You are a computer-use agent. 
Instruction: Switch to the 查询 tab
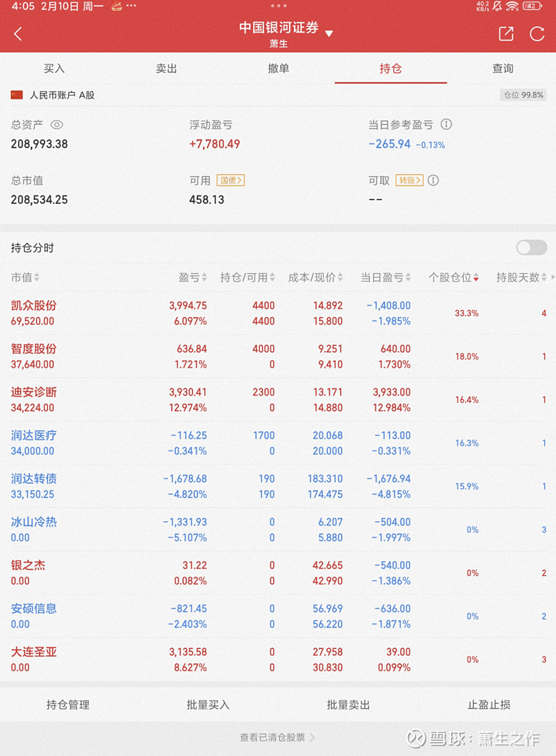tap(502, 68)
